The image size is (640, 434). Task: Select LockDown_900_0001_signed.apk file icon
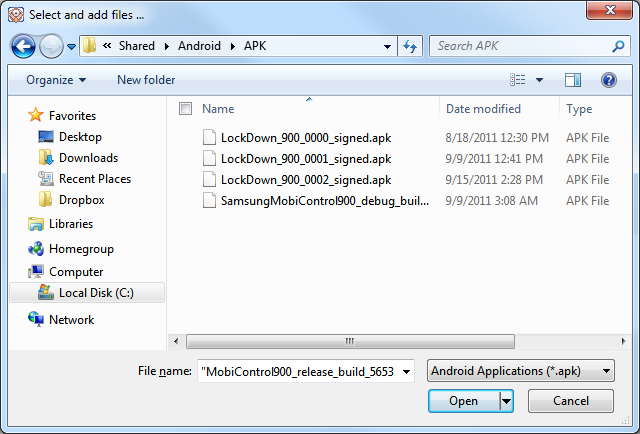click(x=209, y=158)
